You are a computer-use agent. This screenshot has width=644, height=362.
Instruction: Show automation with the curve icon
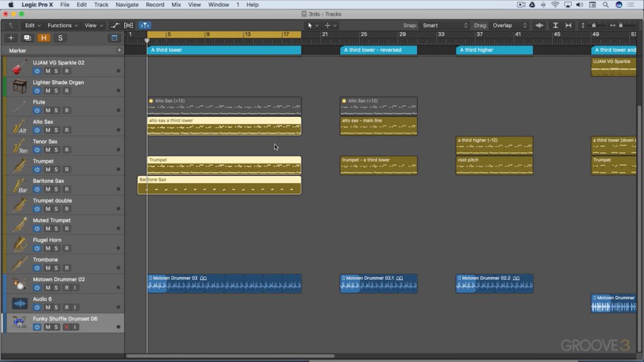[114, 25]
